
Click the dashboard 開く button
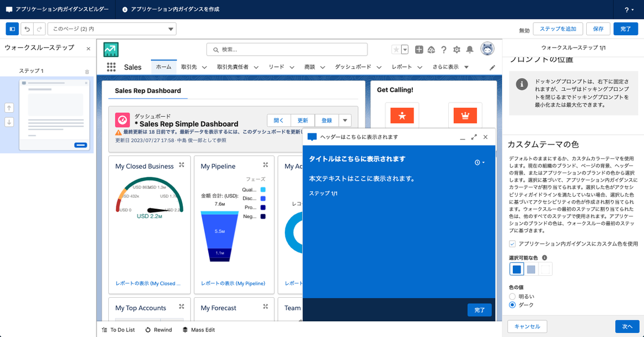coord(279,120)
